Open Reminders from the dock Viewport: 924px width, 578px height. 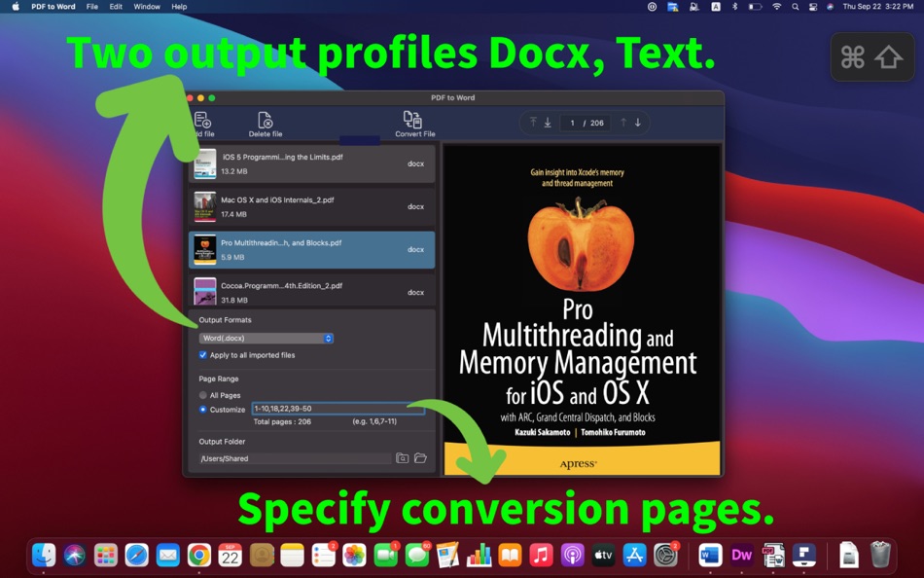pos(324,555)
